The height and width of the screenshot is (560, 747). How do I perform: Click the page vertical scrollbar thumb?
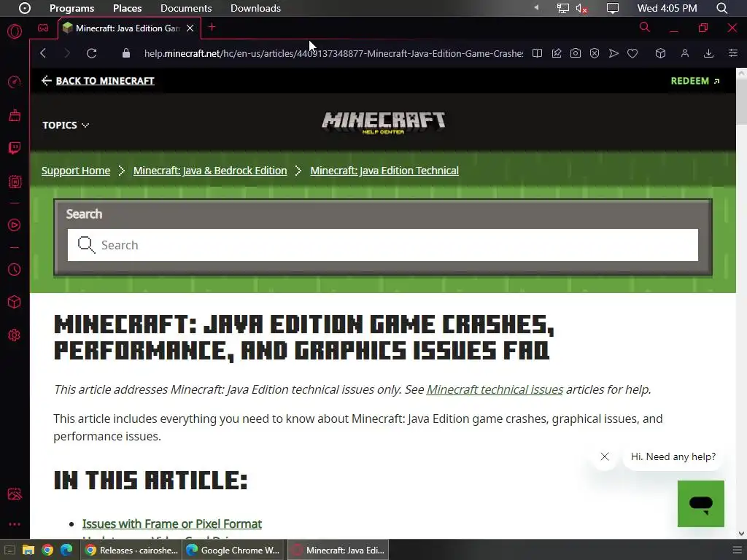(x=741, y=101)
